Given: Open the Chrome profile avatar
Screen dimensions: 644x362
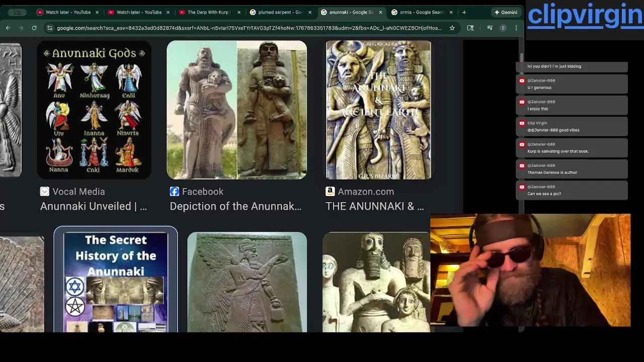Looking at the screenshot, I should (x=503, y=28).
